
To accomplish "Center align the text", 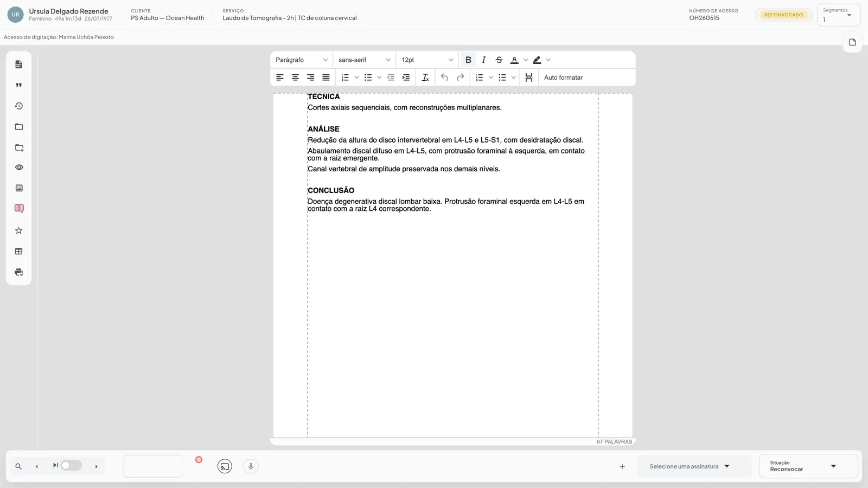I will coord(295,78).
